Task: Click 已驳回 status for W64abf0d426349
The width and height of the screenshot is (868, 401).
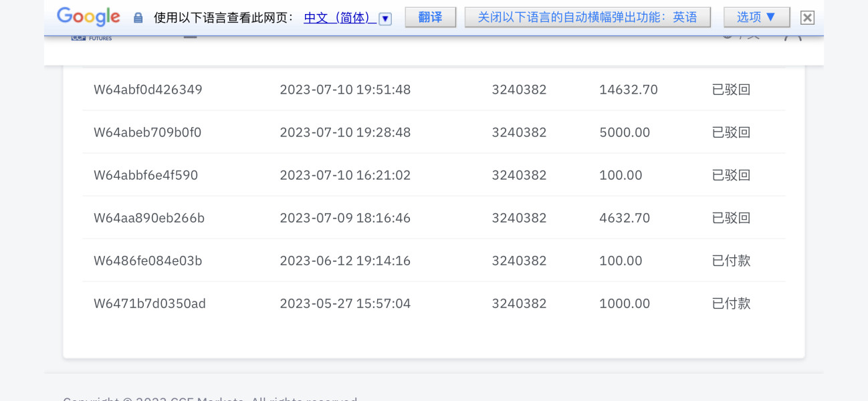Action: (731, 90)
